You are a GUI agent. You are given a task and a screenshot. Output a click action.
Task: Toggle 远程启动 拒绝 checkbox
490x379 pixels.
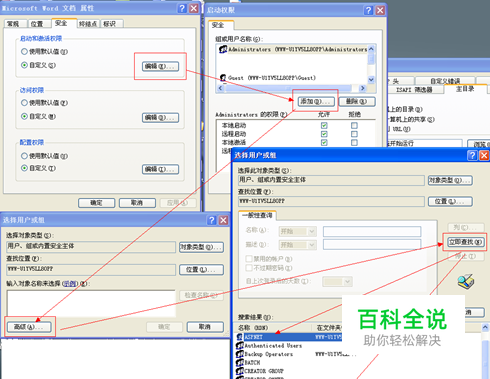click(x=354, y=134)
